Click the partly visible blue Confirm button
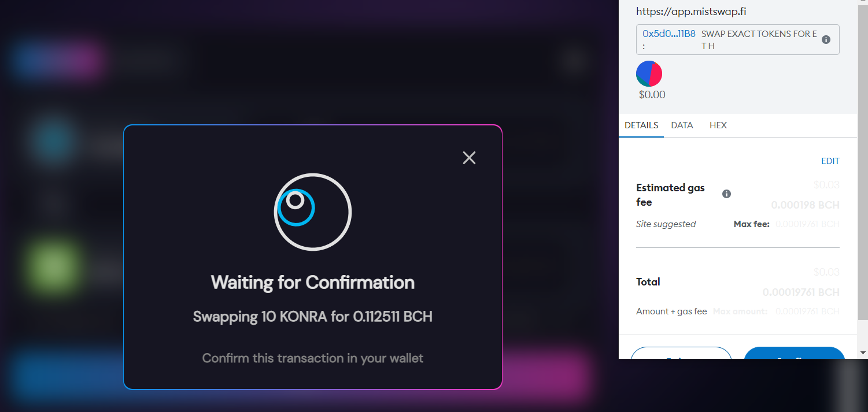 pyautogui.click(x=795, y=352)
